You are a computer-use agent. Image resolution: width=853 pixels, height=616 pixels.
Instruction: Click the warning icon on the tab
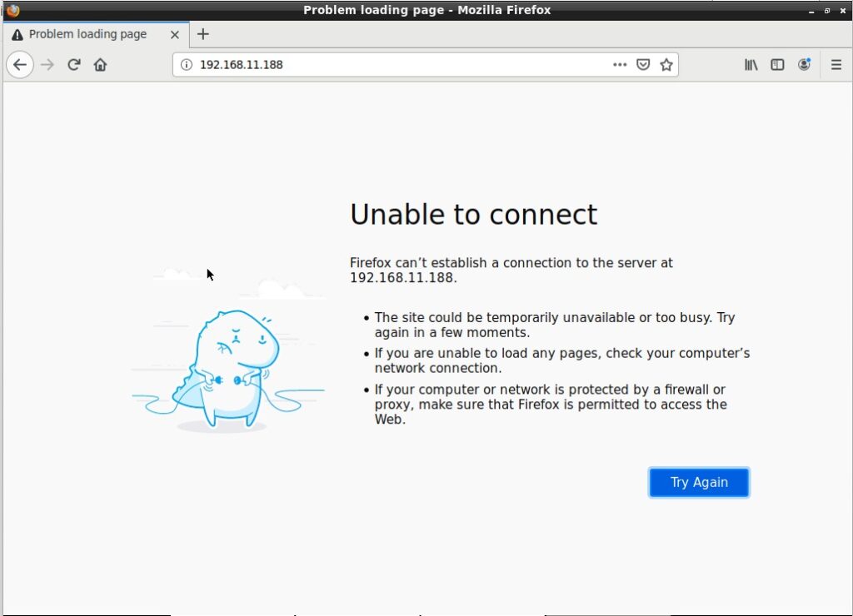point(17,35)
